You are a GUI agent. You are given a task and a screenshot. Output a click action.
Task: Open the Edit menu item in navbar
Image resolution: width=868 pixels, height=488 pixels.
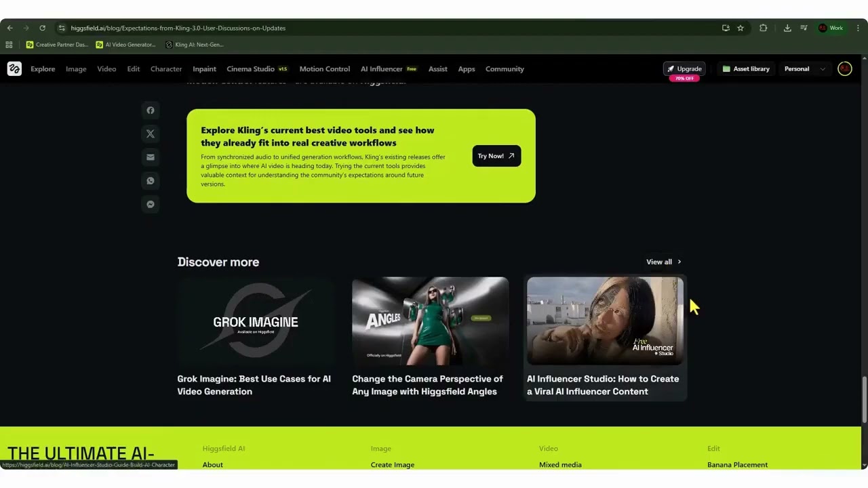pos(134,68)
